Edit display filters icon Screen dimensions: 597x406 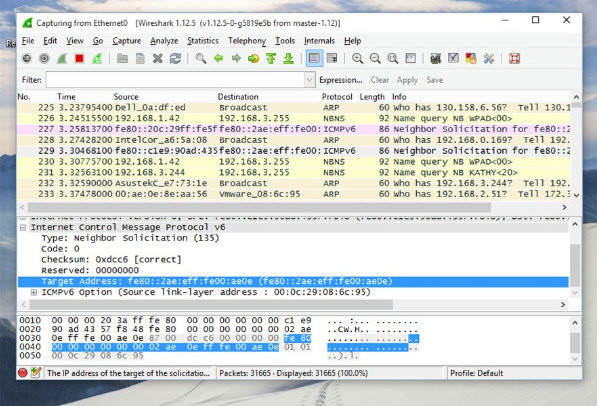[453, 59]
